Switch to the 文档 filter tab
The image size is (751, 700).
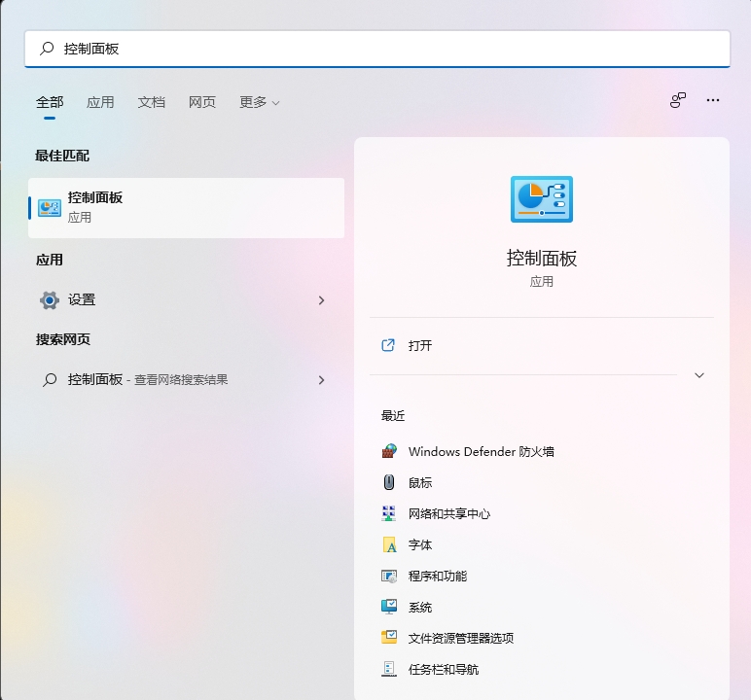pos(152,102)
